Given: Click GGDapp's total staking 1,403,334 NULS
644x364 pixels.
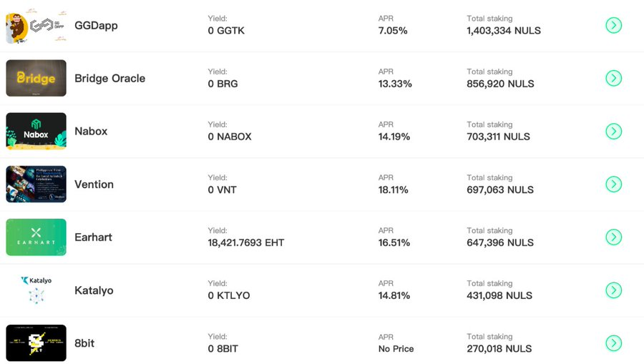Looking at the screenshot, I should click(x=504, y=31).
